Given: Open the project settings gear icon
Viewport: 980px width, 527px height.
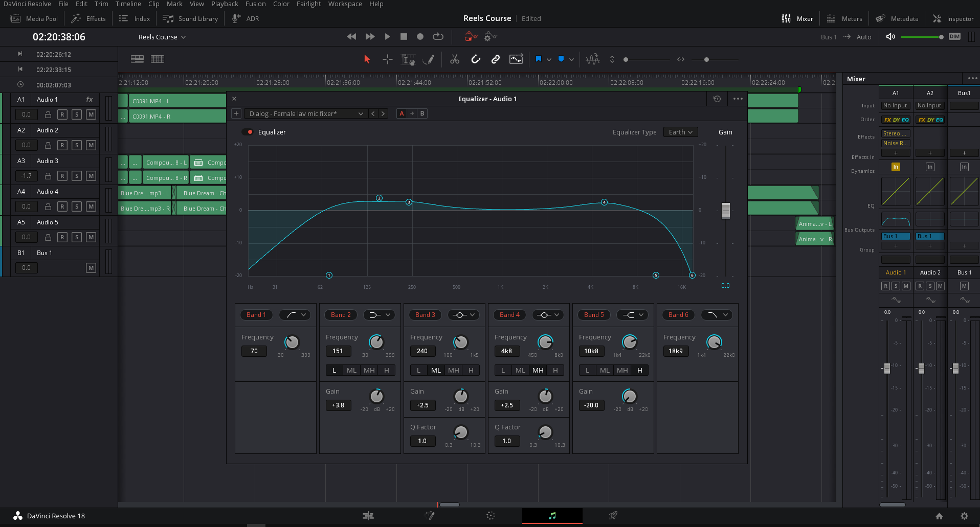Looking at the screenshot, I should (964, 516).
